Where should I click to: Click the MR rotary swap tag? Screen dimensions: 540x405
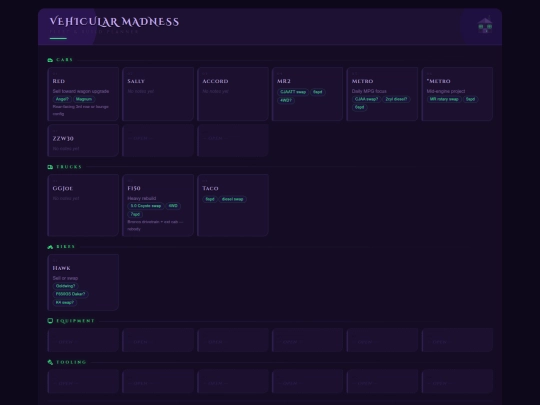coord(444,99)
